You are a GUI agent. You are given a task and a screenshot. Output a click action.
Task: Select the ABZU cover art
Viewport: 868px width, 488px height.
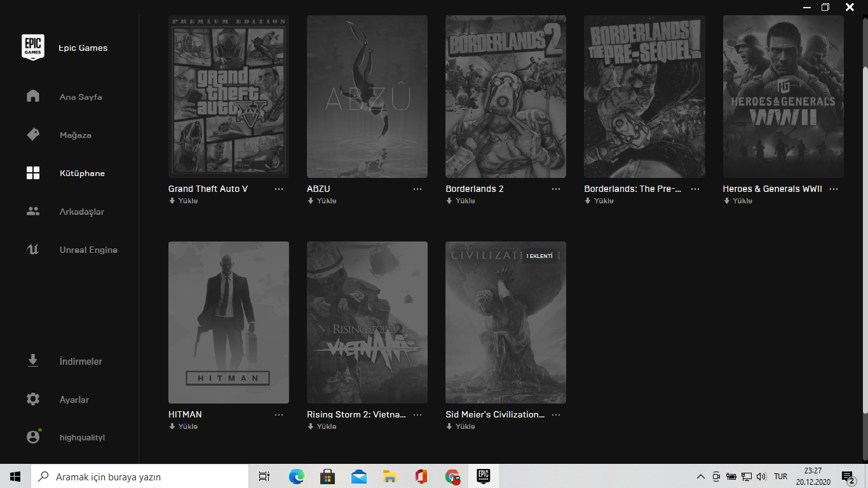point(367,97)
